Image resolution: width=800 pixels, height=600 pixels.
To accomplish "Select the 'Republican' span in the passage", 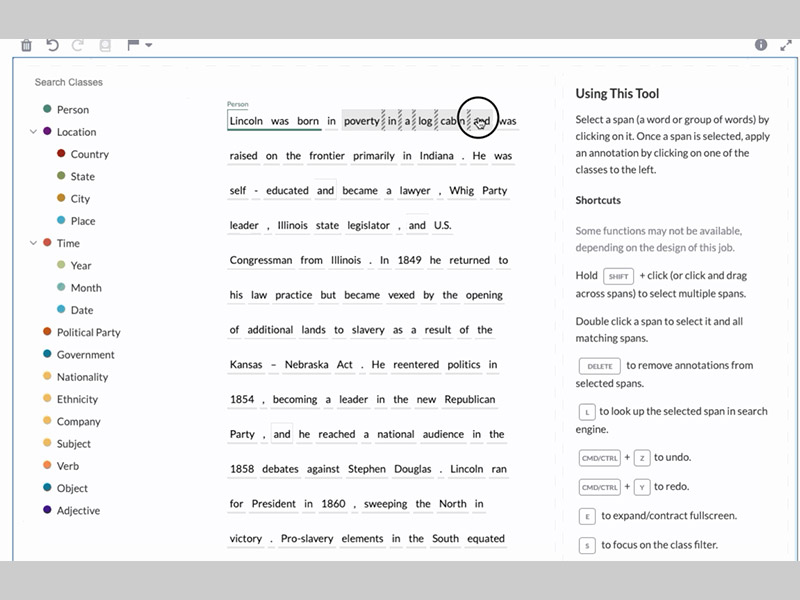I will click(469, 399).
